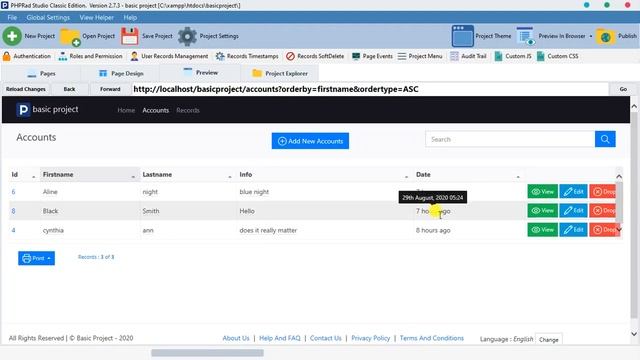This screenshot has height=360, width=640.
Task: Open the Global Settings menu
Action: 48,18
